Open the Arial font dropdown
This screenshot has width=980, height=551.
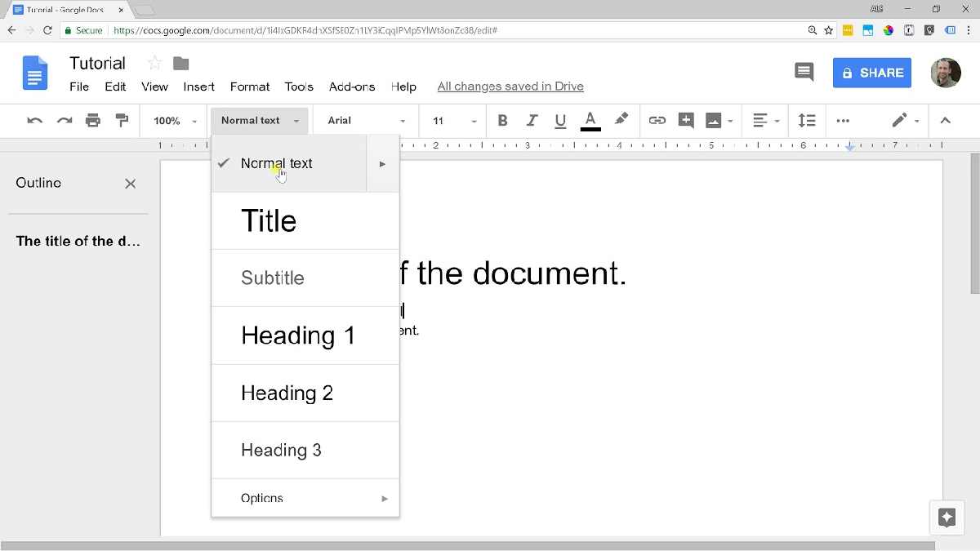coord(367,121)
